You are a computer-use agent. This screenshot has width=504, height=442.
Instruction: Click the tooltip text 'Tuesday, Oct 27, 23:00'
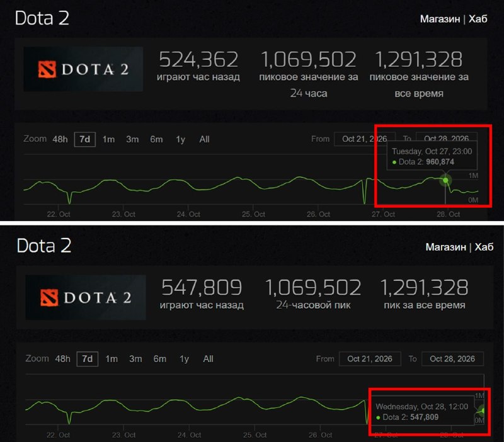point(432,151)
